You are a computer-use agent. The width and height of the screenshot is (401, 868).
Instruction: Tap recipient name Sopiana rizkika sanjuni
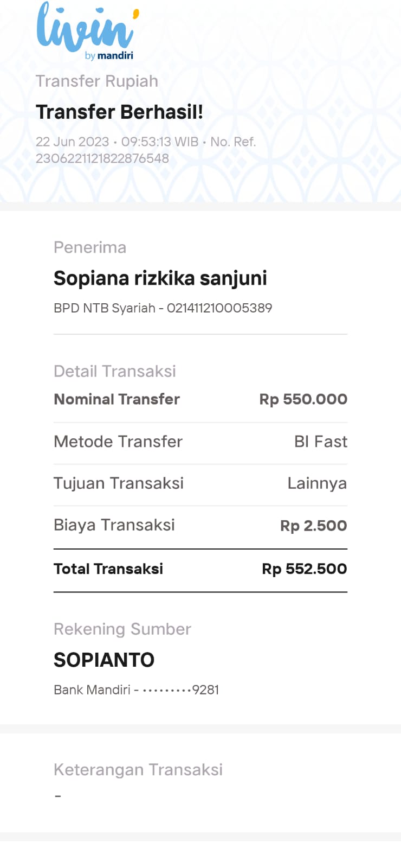click(x=160, y=278)
